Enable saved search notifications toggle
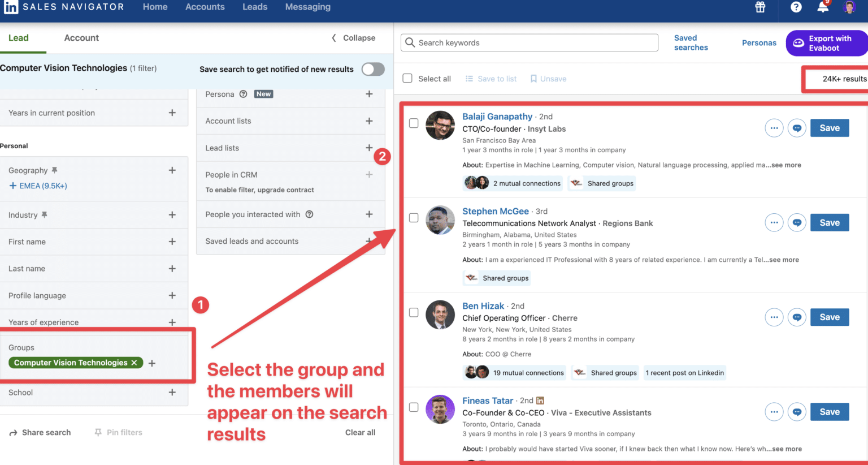The width and height of the screenshot is (868, 465). click(x=372, y=69)
